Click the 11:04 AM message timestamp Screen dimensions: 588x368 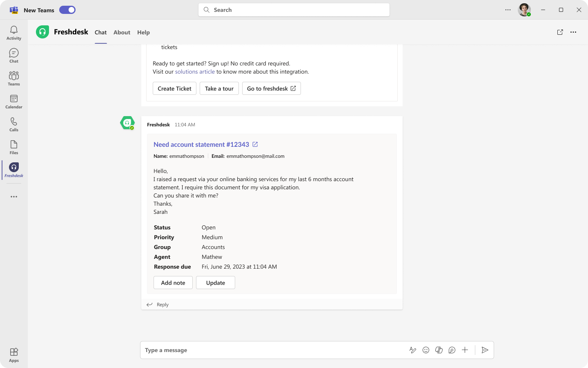click(x=185, y=125)
